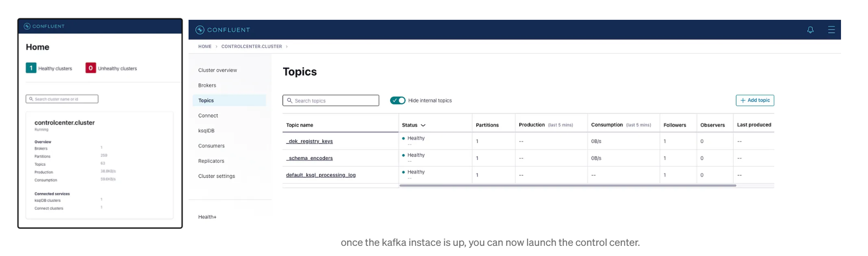Click the Home heading in Home window
The image size is (868, 256).
point(38,47)
